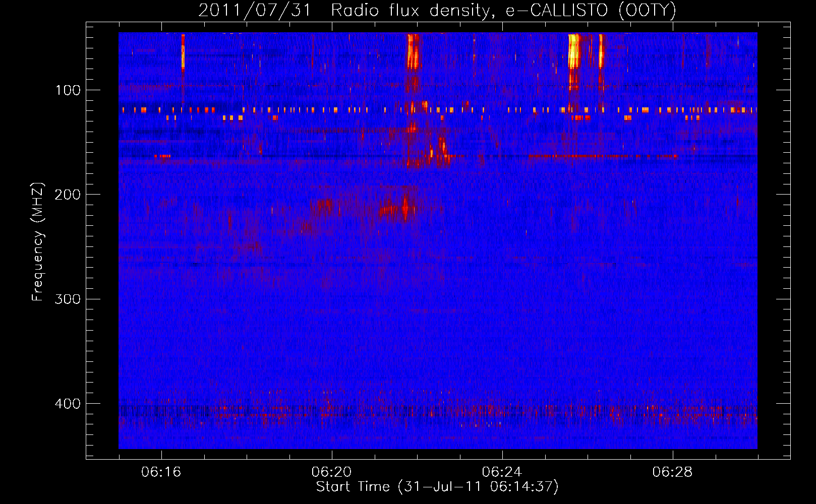The height and width of the screenshot is (504, 816).
Task: Click the 06:28 time tick label
Action: click(672, 472)
